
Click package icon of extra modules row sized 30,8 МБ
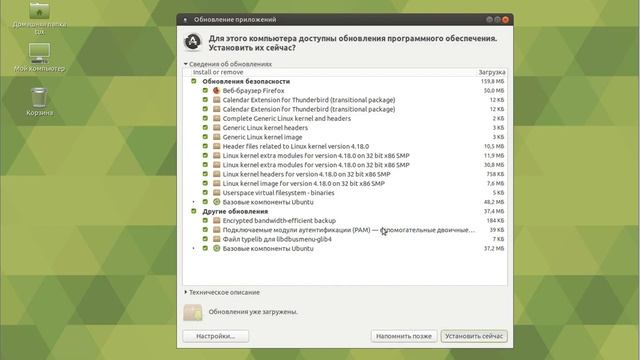pyautogui.click(x=217, y=165)
